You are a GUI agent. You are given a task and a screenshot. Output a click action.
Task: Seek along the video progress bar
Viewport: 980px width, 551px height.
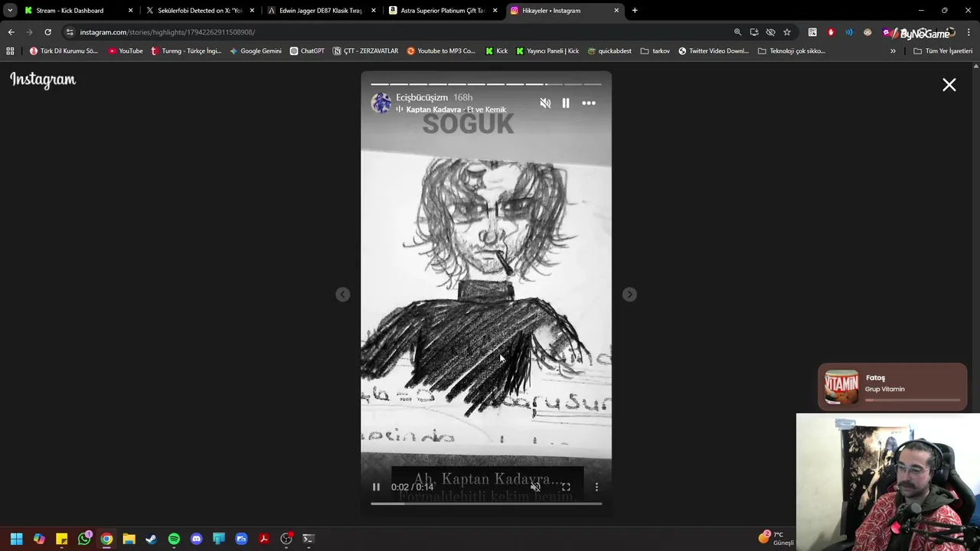(486, 504)
